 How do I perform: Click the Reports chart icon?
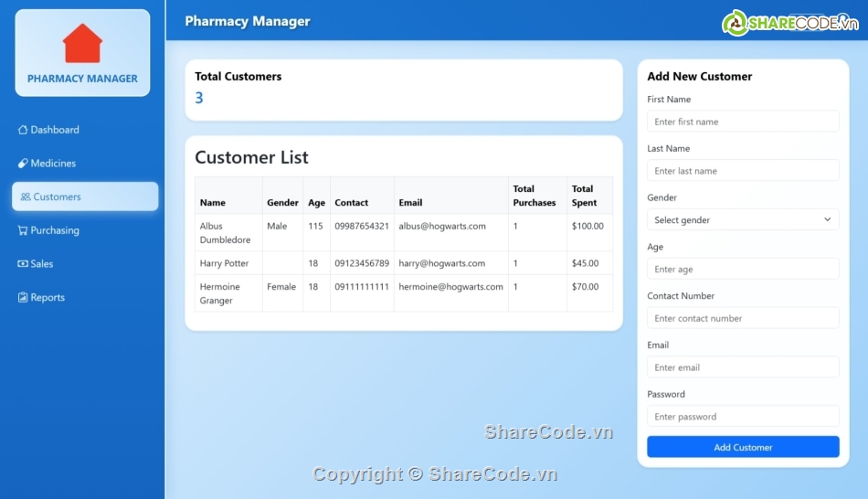[x=23, y=298]
